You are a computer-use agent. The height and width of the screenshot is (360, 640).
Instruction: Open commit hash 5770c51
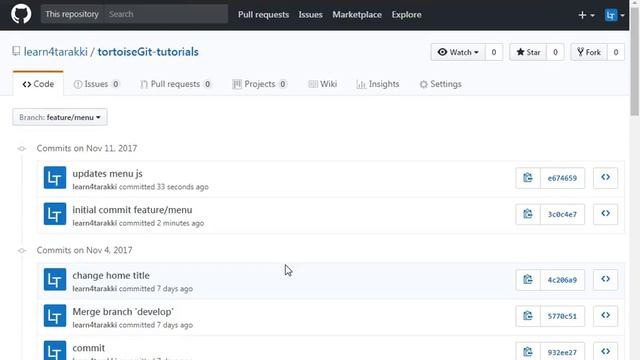click(562, 316)
